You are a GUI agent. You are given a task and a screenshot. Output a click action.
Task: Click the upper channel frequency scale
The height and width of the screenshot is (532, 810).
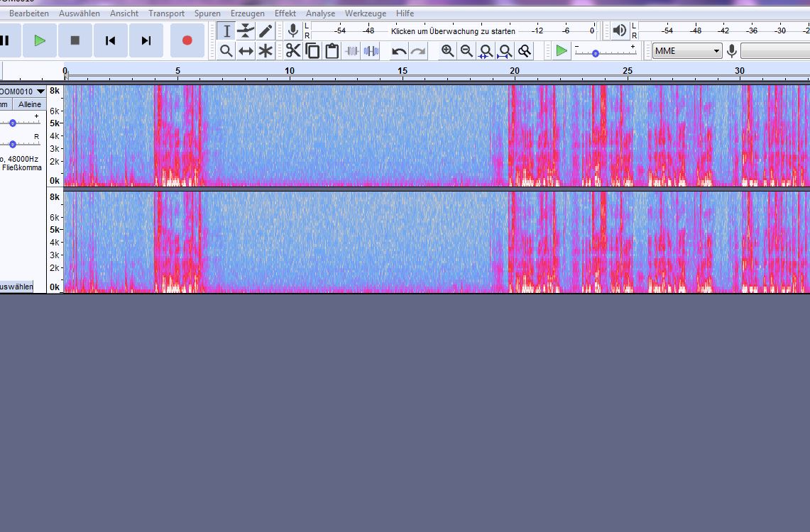55,135
